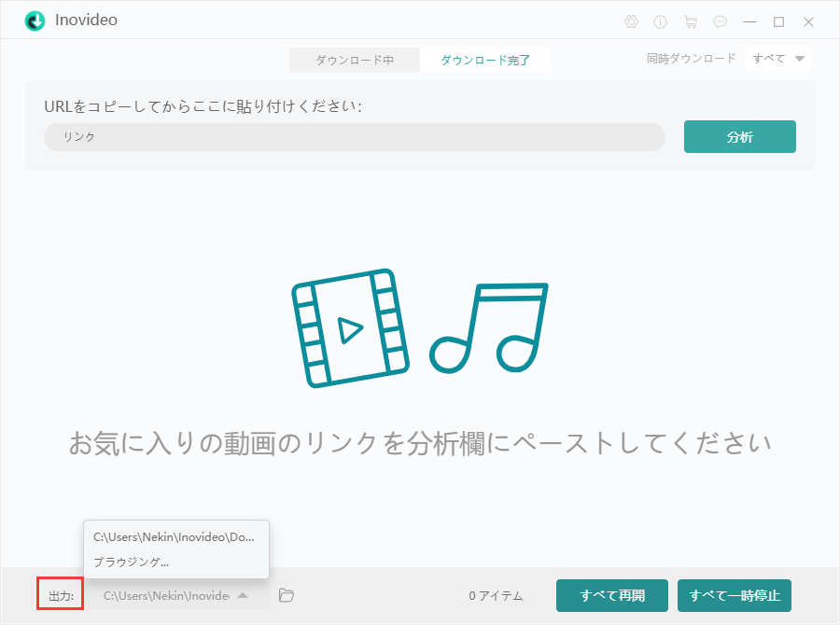The height and width of the screenshot is (625, 840).
Task: Click the music note illustration
Action: [488, 327]
